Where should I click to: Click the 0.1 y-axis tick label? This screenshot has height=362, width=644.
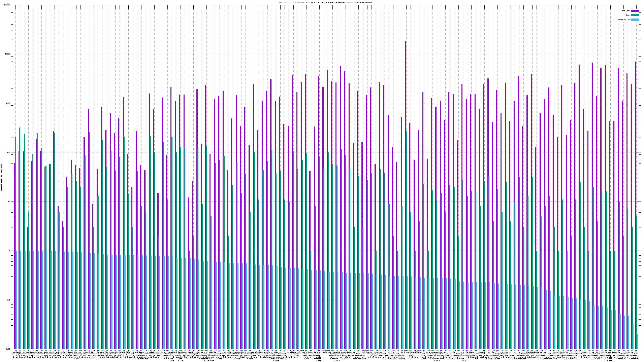coord(9,300)
